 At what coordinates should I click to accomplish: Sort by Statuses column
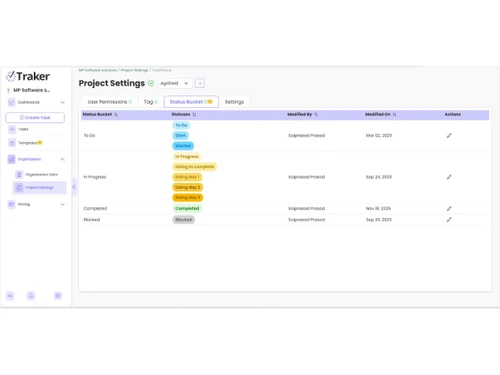tap(194, 115)
